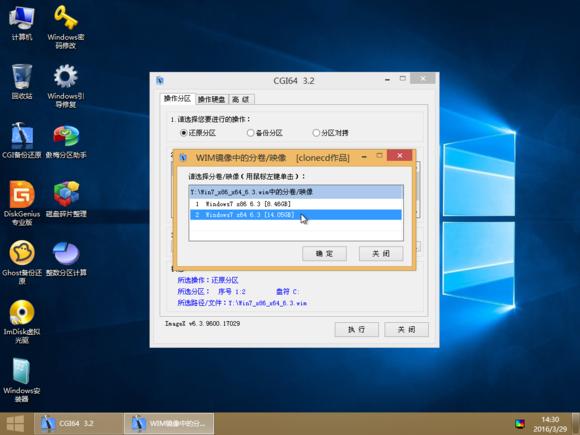The height and width of the screenshot is (435, 580).
Task: Click the 所选操作：还原分区 status text
Action: coord(208,280)
